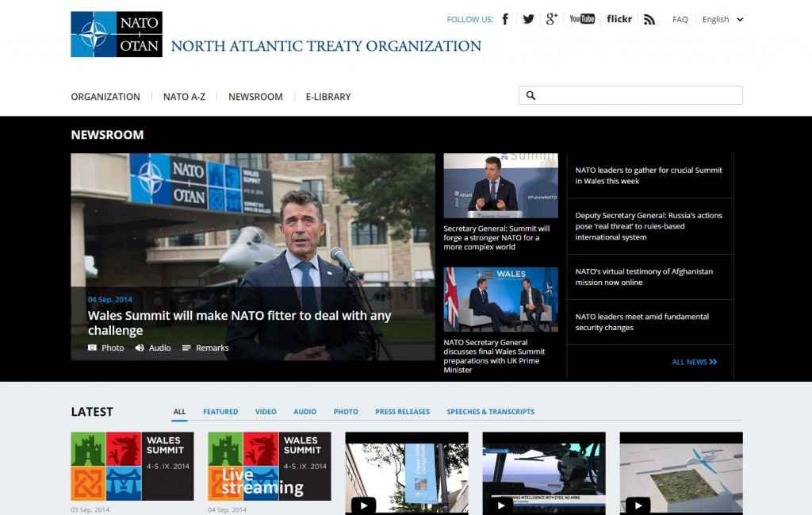
Task: Click inside the search input field
Action: (630, 95)
